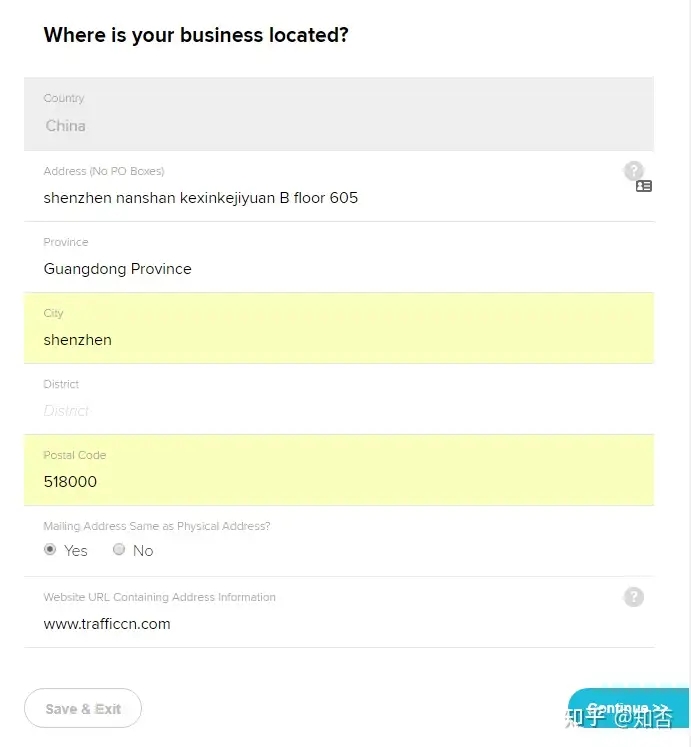The width and height of the screenshot is (691, 747).
Task: Click the Address input field
Action: point(300,198)
